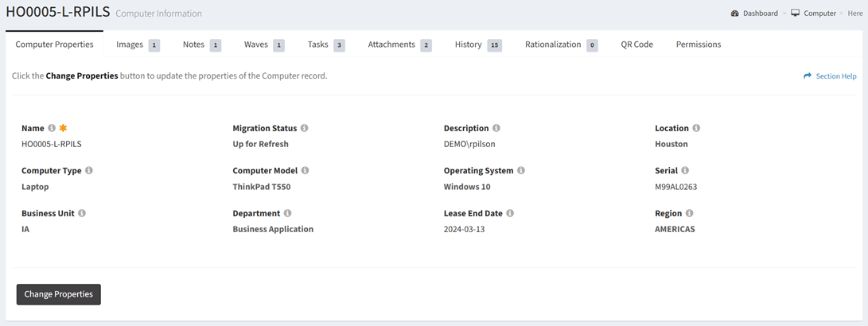Click info icon beside Business Unit
This screenshot has width=868, height=326.
[x=82, y=214]
